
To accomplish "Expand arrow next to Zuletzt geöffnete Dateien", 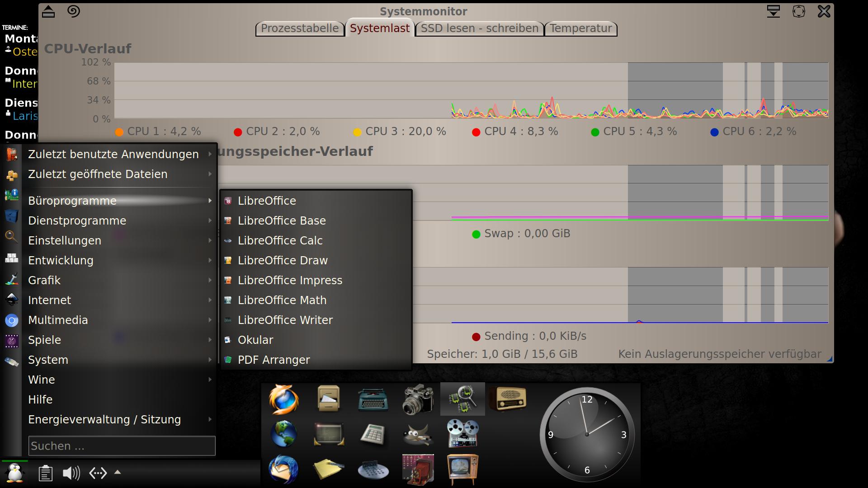I will [x=210, y=174].
